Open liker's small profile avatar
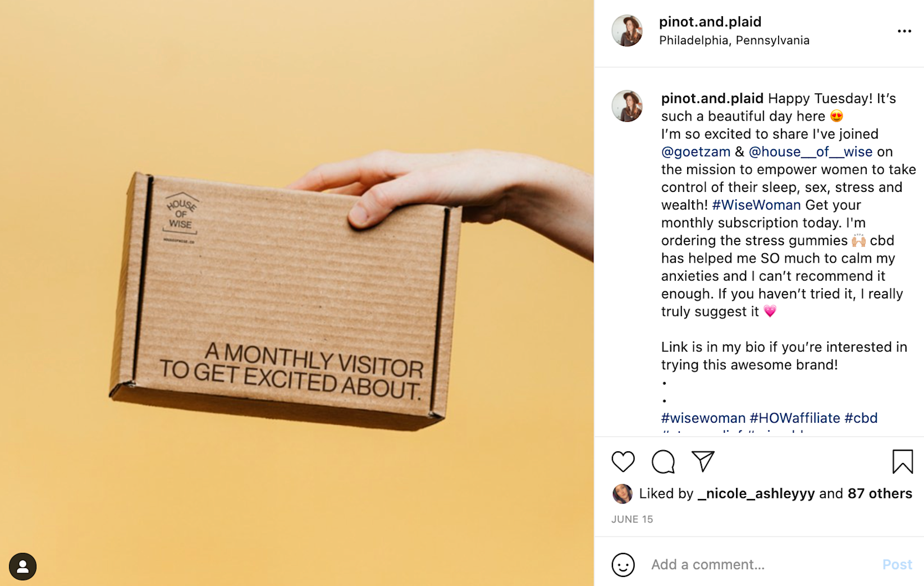This screenshot has width=924, height=586. (621, 493)
